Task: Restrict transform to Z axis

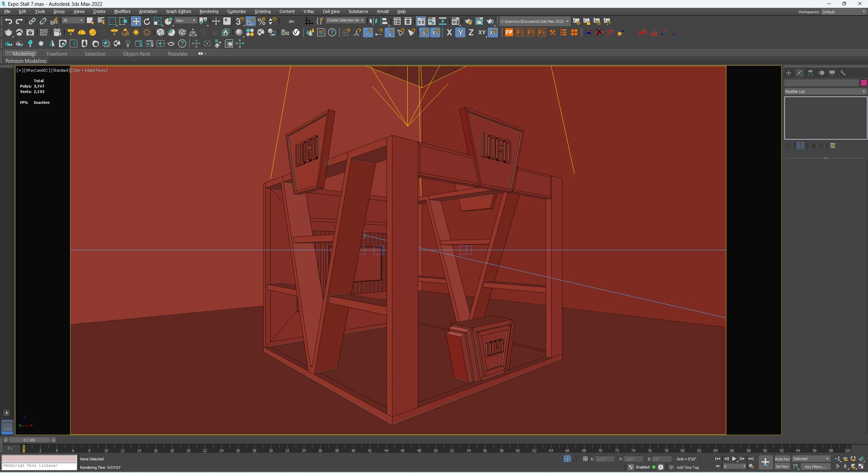Action: click(x=471, y=33)
